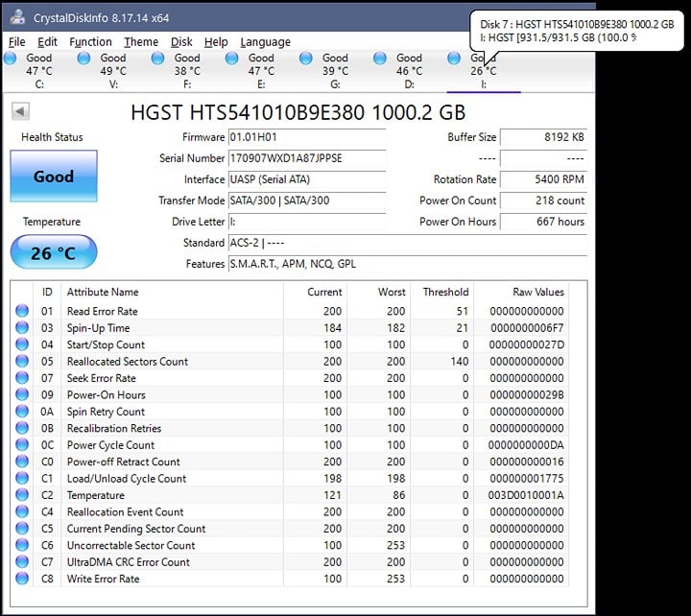The width and height of the screenshot is (691, 616).
Task: Switch to disk F: at 38 °C
Action: [187, 70]
